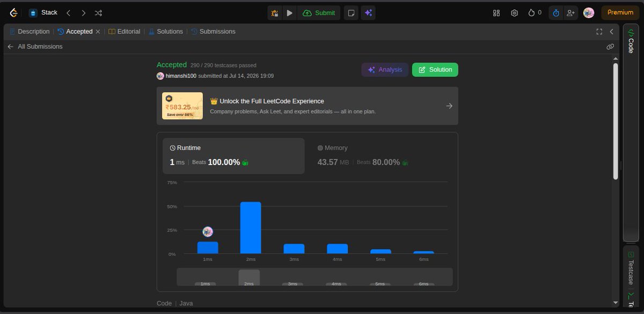644x314 pixels.
Task: Click the 5ms runtime bar
Action: (380, 251)
